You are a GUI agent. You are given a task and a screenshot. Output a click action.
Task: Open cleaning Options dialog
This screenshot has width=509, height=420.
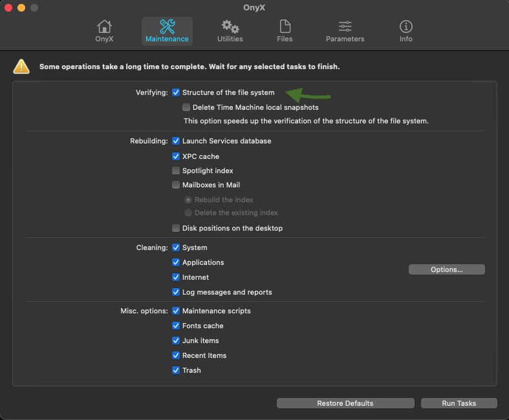(447, 269)
